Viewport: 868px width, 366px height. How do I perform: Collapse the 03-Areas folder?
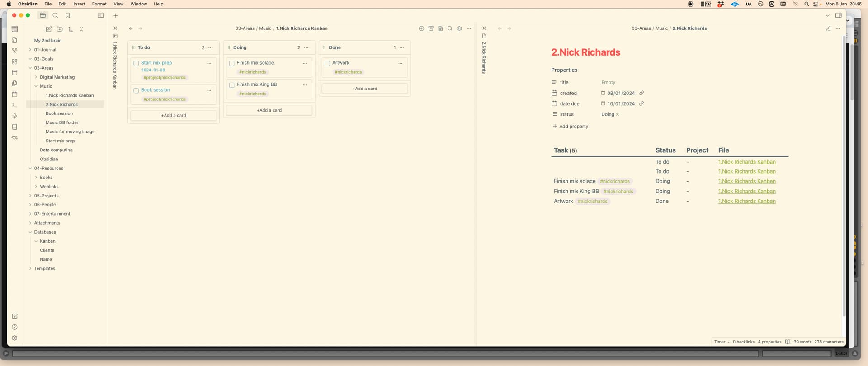pyautogui.click(x=30, y=68)
